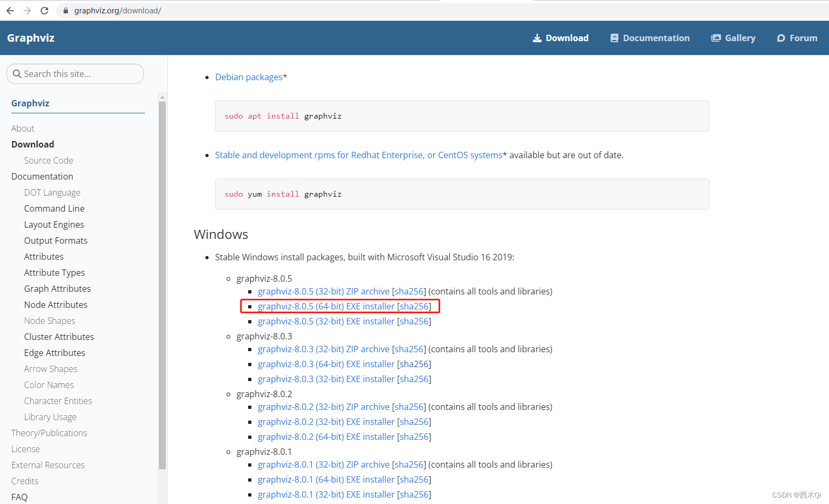
Task: Open Attributes sidebar entry
Action: 44,257
